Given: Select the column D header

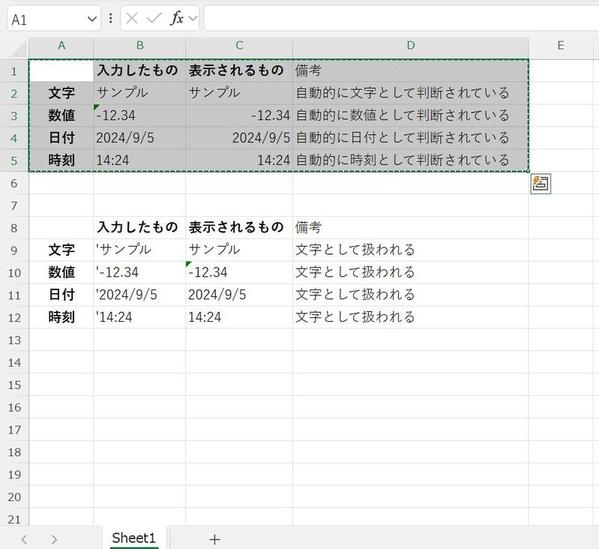Looking at the screenshot, I should tap(411, 46).
